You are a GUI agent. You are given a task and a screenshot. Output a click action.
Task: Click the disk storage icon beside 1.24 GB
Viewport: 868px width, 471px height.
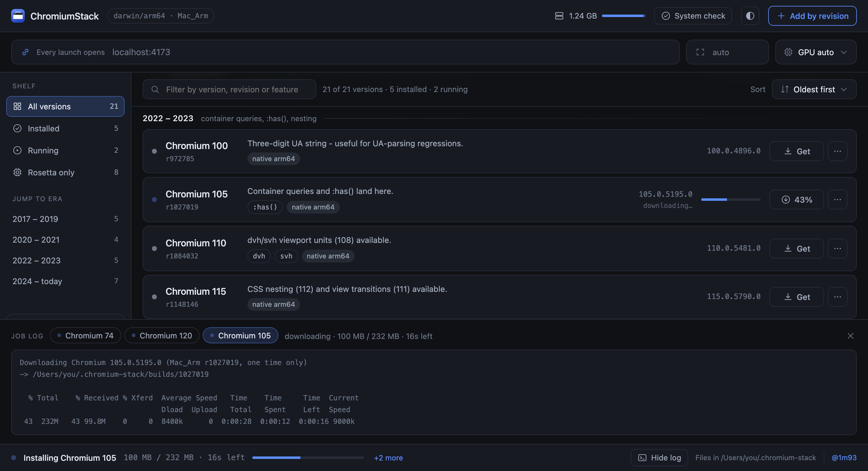(559, 16)
